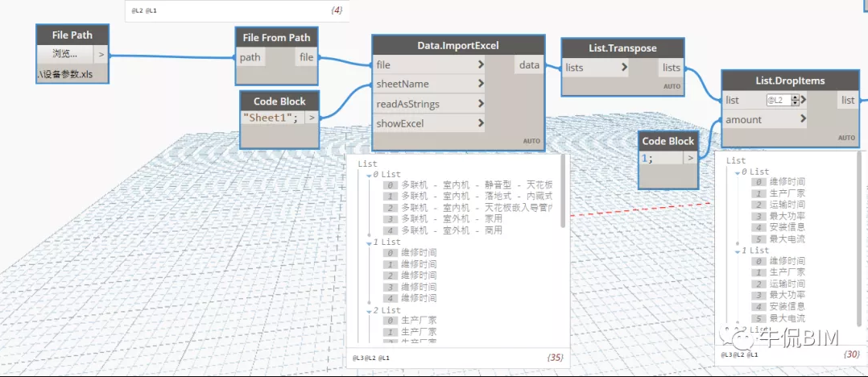Click the AUTO lacing label on Data.ImportExcel
This screenshot has height=377, width=868.
pyautogui.click(x=531, y=141)
